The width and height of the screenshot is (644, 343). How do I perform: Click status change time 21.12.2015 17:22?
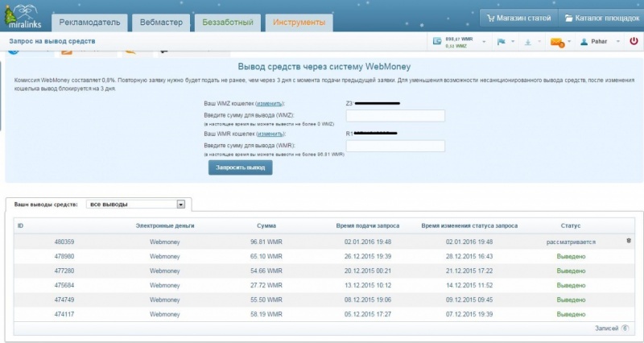click(x=469, y=271)
